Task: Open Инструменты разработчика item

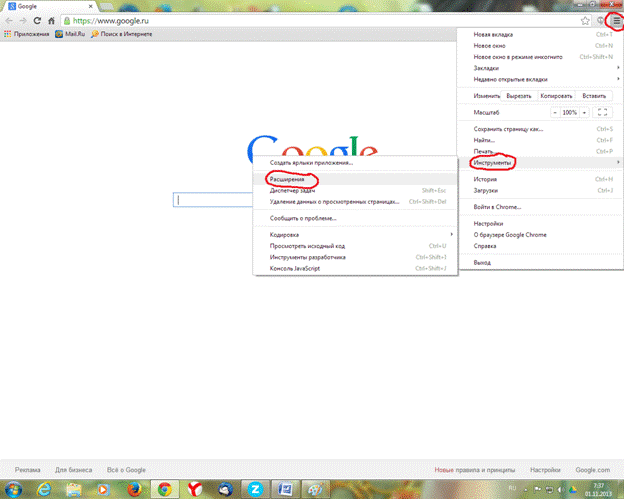Action: click(x=355, y=257)
